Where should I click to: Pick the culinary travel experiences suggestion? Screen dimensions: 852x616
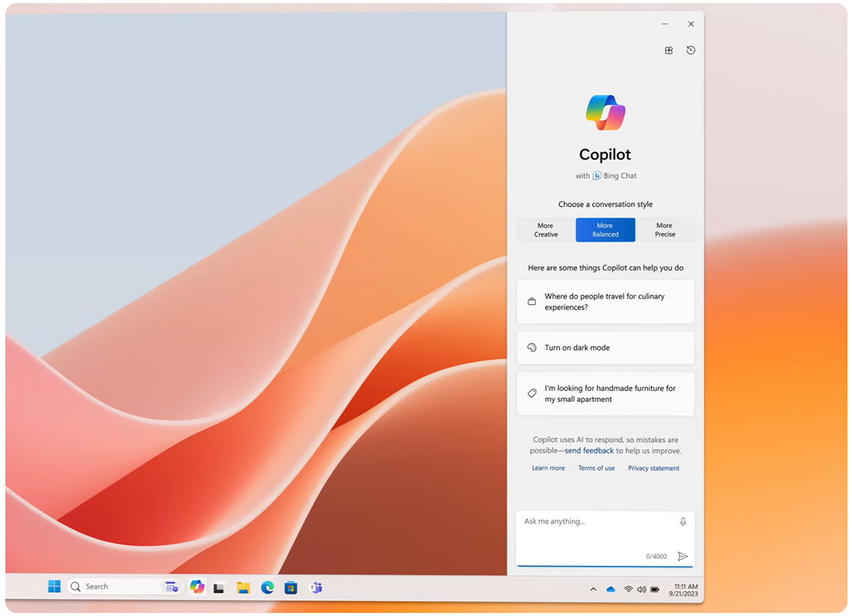coord(605,302)
